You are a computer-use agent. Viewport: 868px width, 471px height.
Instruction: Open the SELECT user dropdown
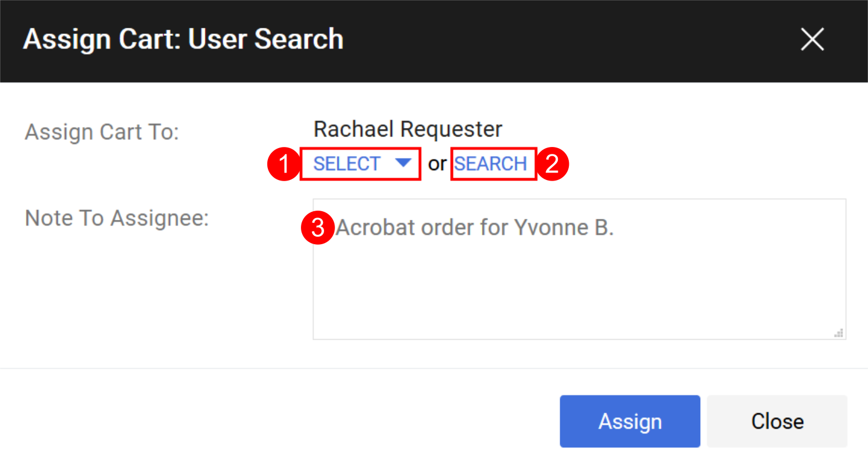tap(361, 164)
